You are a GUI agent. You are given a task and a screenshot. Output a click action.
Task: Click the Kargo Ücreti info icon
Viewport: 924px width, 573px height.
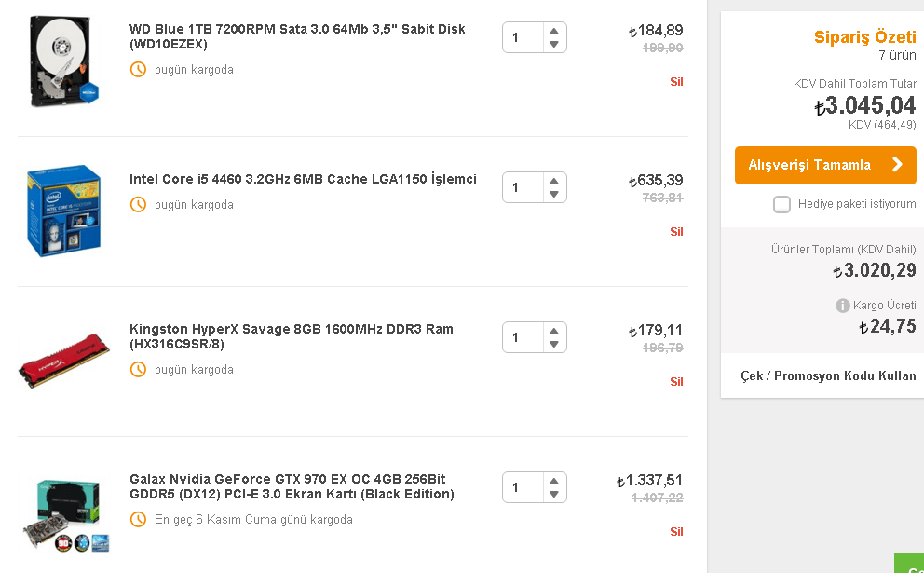pyautogui.click(x=843, y=306)
